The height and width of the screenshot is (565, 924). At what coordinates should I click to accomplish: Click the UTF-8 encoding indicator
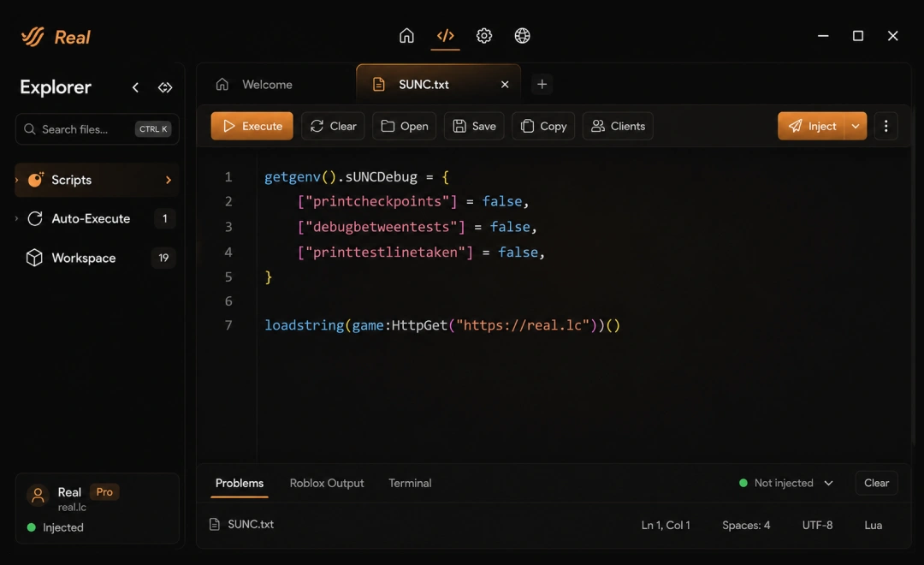pos(817,525)
